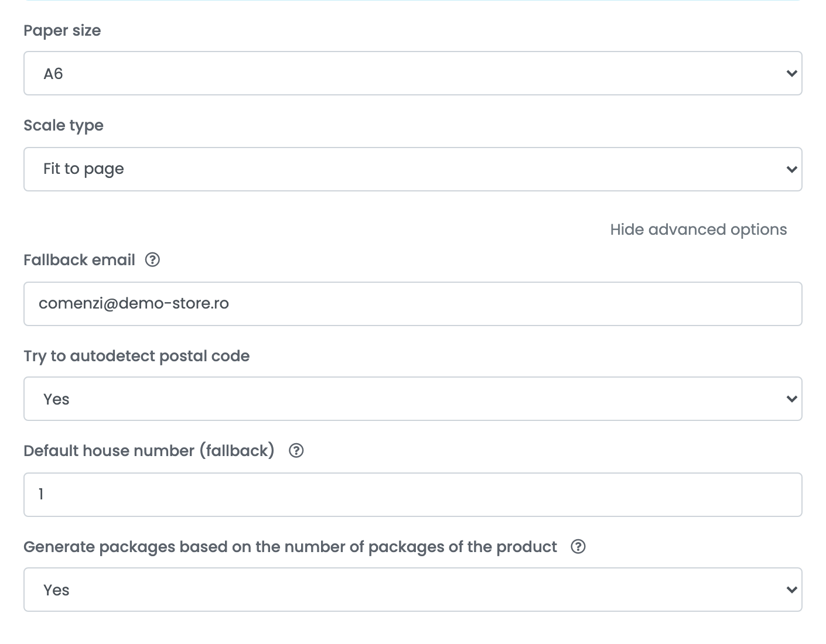Click the Default house number (fallback) label
This screenshot has height=644, width=826.
click(x=149, y=451)
